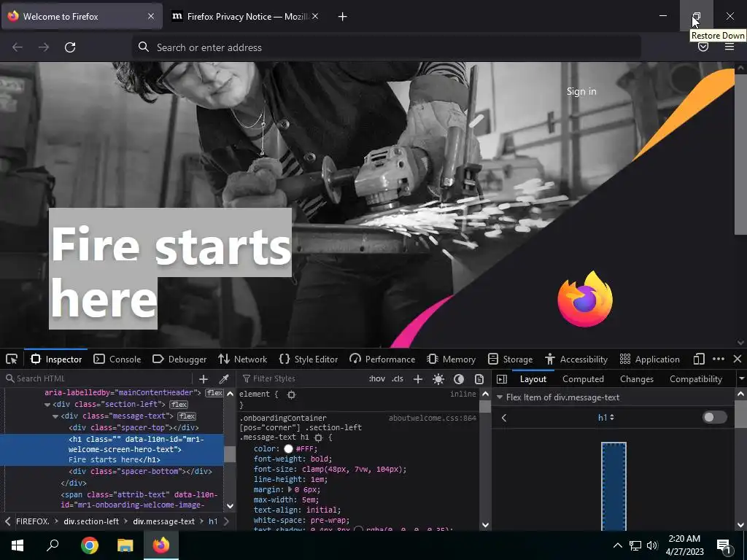747x560 pixels.
Task: Toggle the flexbox overlay switch
Action: [x=715, y=418]
